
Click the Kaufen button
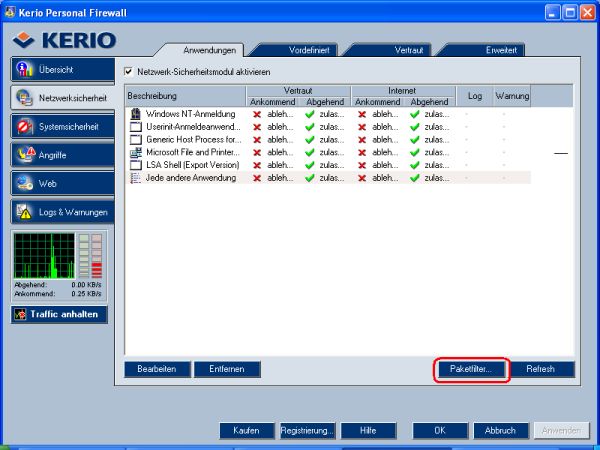pos(246,431)
